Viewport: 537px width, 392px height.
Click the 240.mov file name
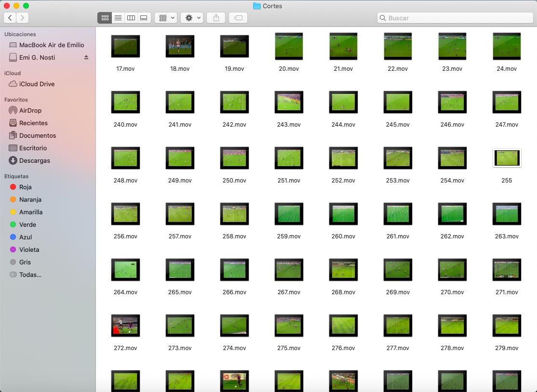[125, 125]
